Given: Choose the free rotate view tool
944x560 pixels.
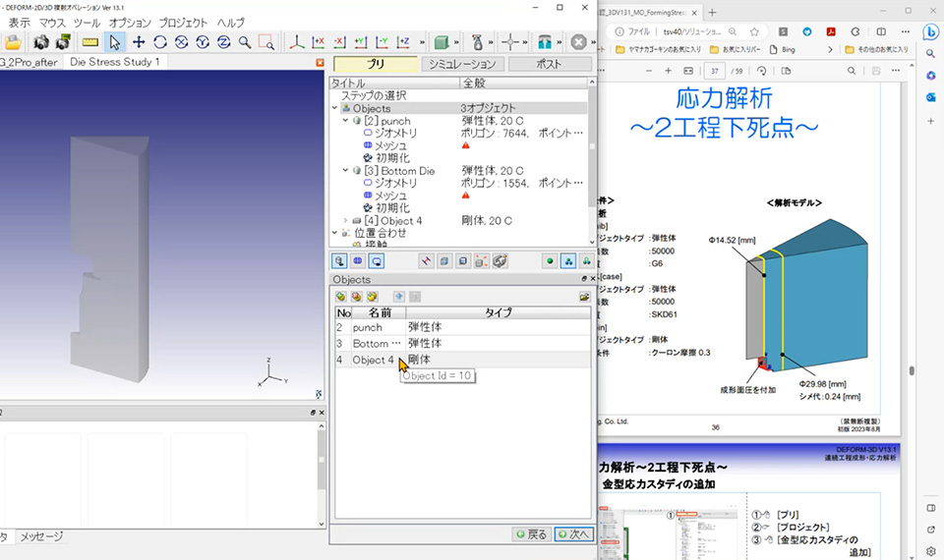Looking at the screenshot, I should pos(160,42).
